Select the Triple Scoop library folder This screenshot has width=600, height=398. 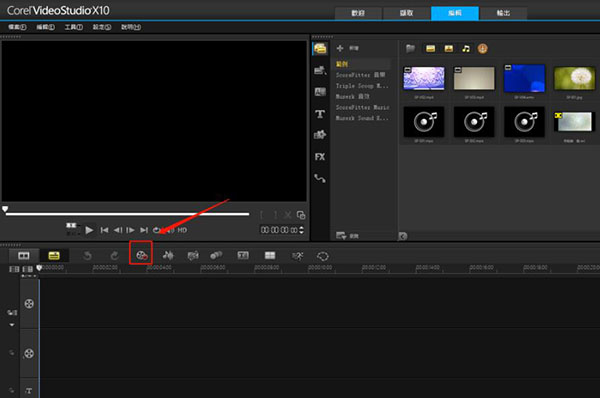click(x=362, y=86)
